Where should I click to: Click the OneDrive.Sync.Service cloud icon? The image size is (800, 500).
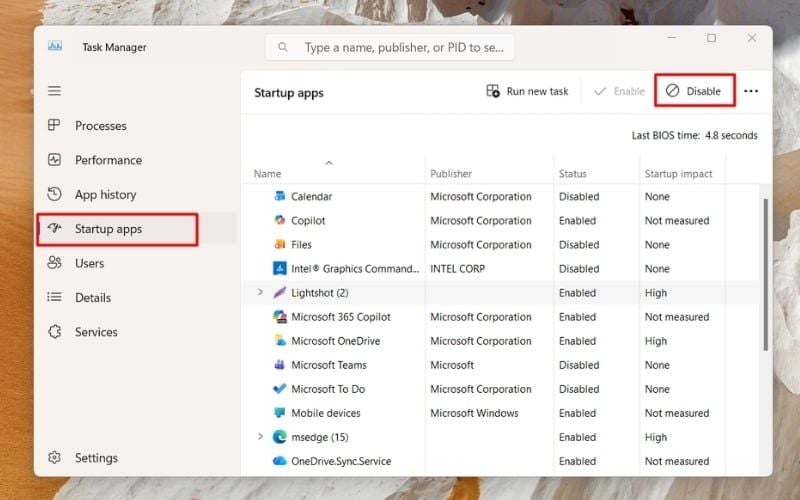pos(280,461)
